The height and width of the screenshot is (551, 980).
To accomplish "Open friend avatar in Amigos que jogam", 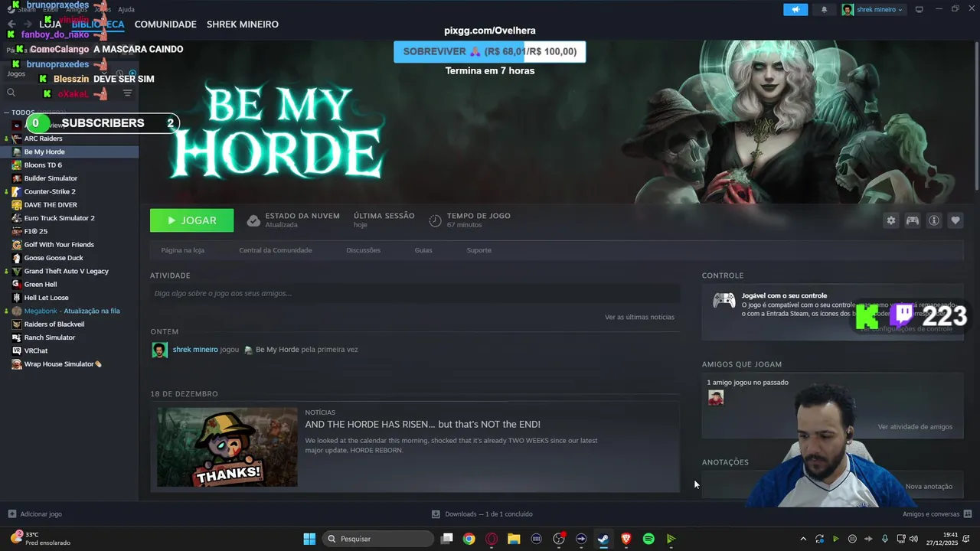I will point(716,397).
